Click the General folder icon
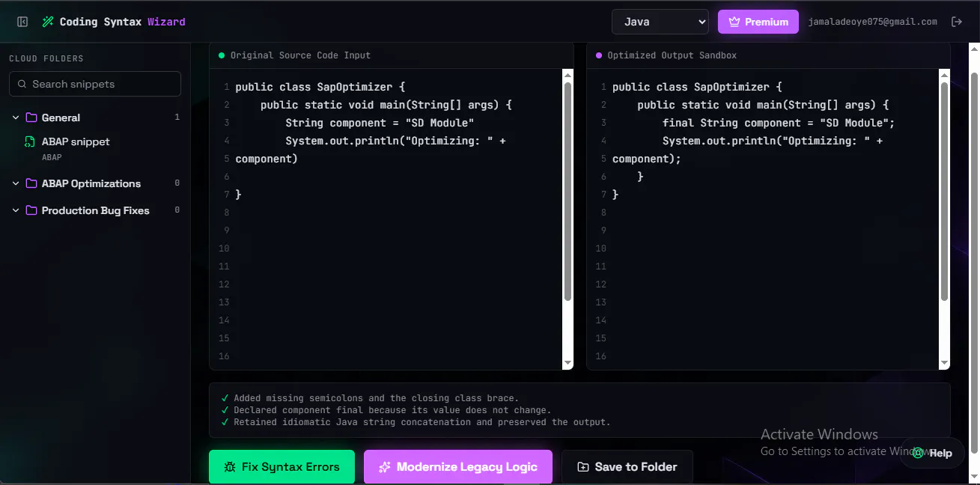Screen dimensions: 980x485 31,118
